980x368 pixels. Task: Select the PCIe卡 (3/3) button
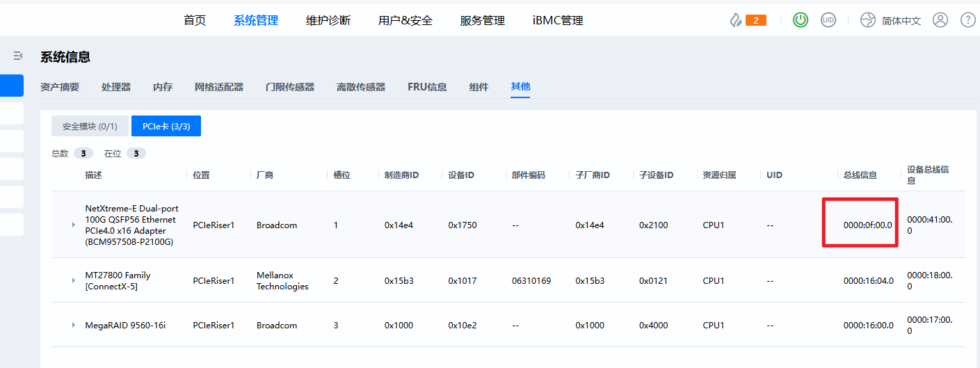166,127
